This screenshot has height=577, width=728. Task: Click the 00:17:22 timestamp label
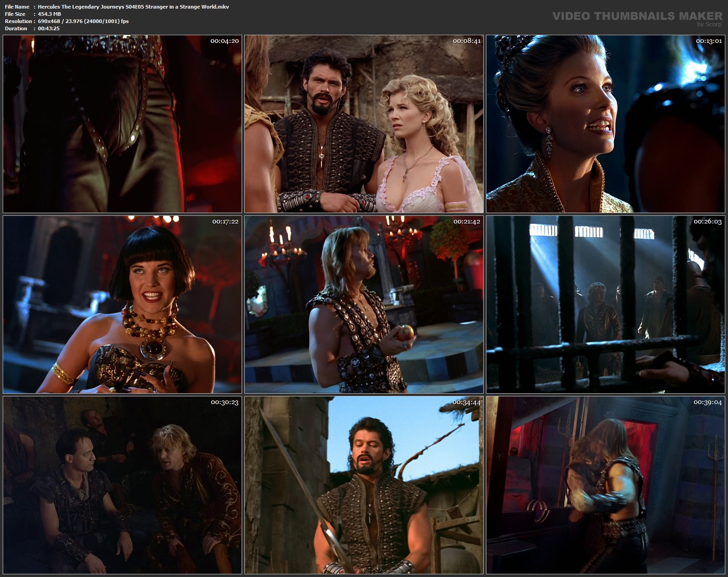[x=225, y=221]
